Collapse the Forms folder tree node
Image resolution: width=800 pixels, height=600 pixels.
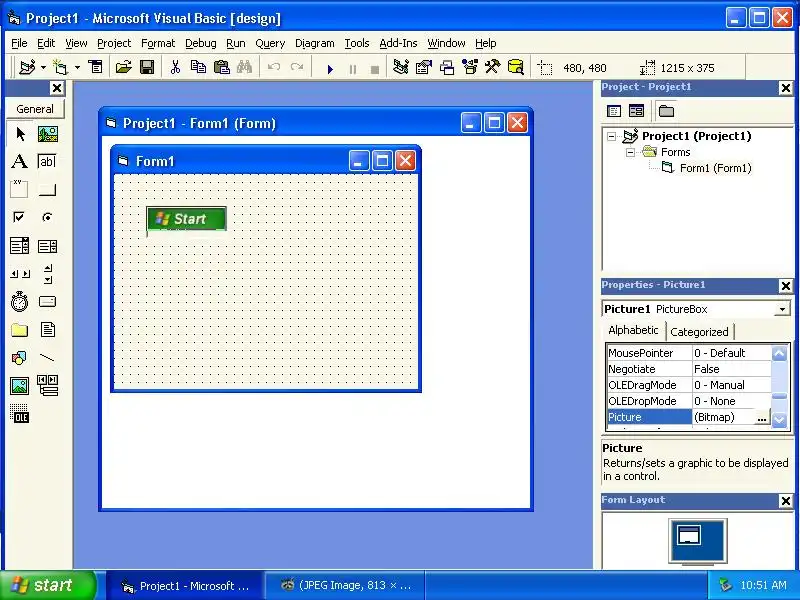coord(631,152)
